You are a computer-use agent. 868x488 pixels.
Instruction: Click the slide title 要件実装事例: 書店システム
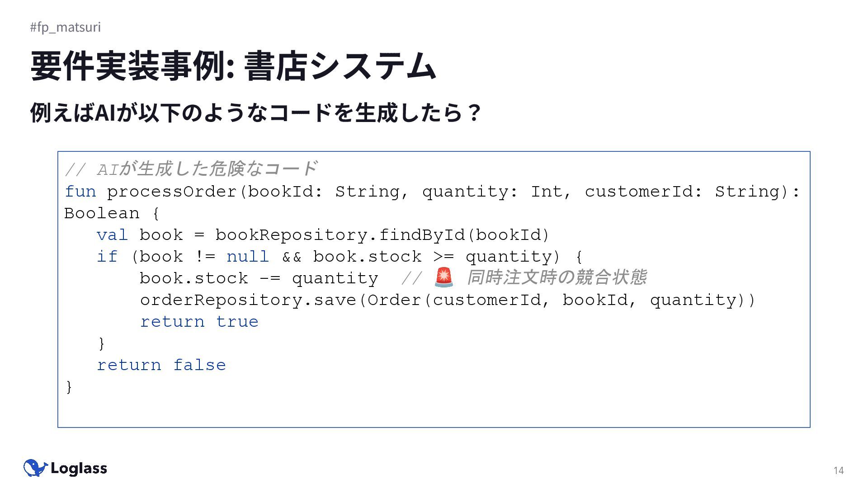(233, 66)
